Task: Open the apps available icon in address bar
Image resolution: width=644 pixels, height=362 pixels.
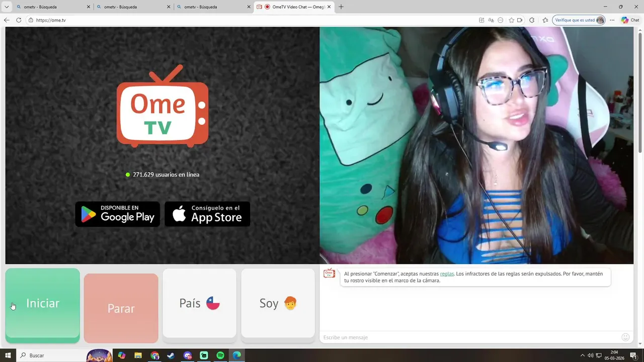Action: (481, 20)
